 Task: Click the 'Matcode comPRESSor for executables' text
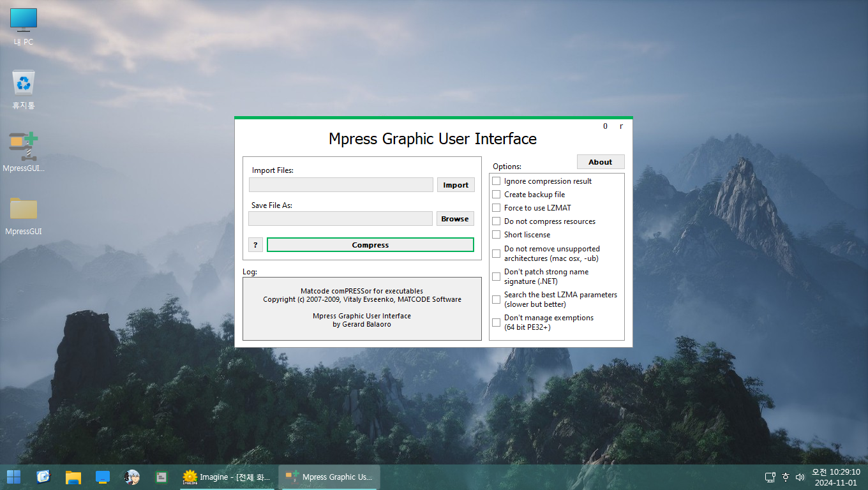(362, 291)
